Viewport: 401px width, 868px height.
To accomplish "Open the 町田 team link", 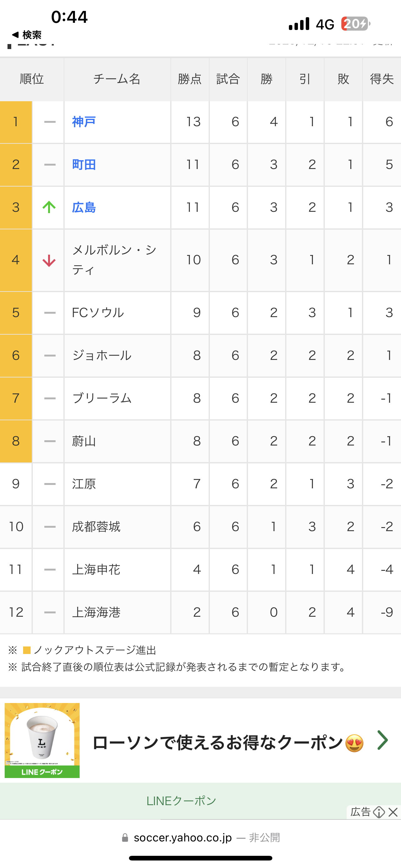I will coord(84,164).
